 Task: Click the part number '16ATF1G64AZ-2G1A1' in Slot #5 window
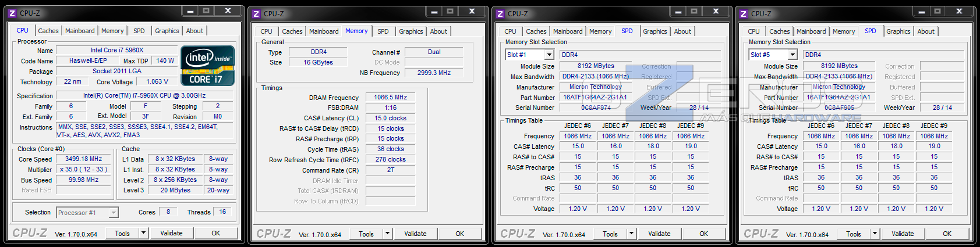839,97
